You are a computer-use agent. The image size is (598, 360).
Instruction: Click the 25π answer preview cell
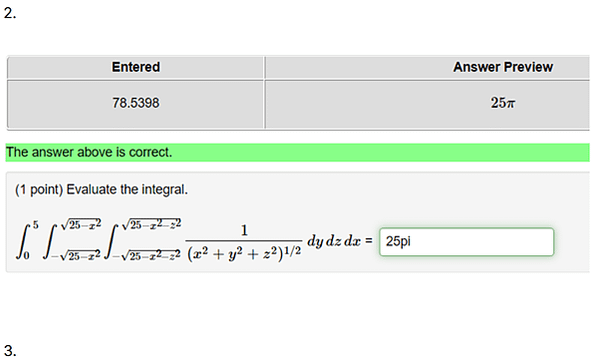coord(428,104)
